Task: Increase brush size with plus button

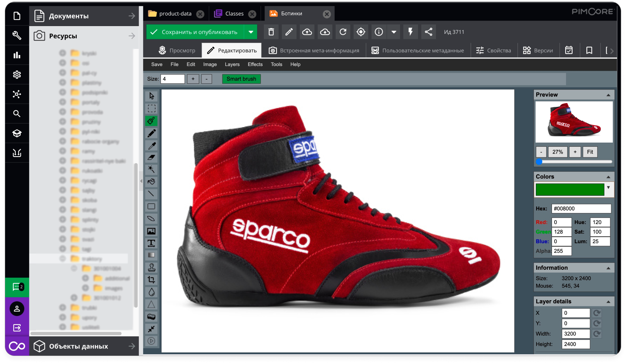Action: click(193, 79)
